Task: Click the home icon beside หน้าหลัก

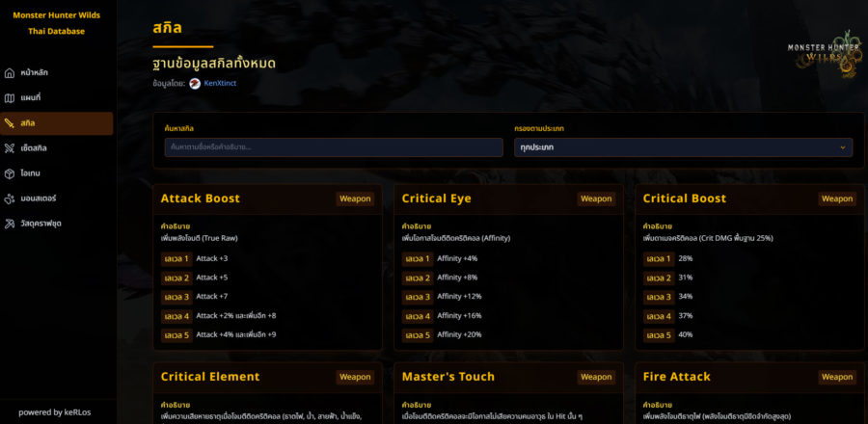Action: (x=10, y=73)
